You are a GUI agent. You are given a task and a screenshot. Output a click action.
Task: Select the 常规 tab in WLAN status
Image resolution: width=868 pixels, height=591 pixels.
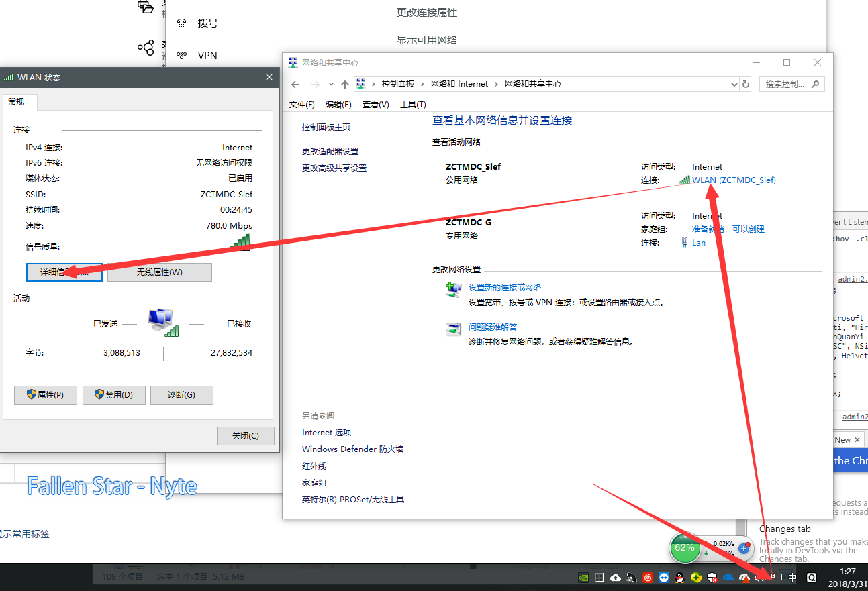click(17, 102)
